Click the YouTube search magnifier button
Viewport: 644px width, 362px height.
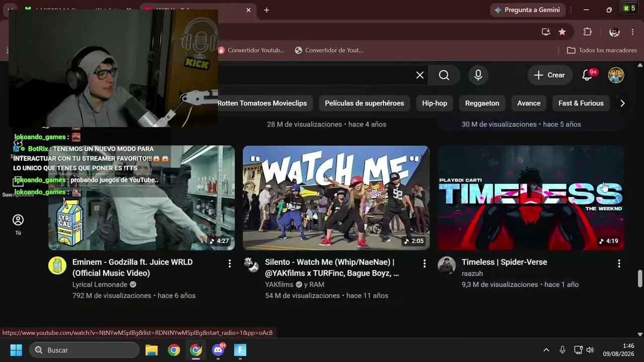click(x=444, y=75)
